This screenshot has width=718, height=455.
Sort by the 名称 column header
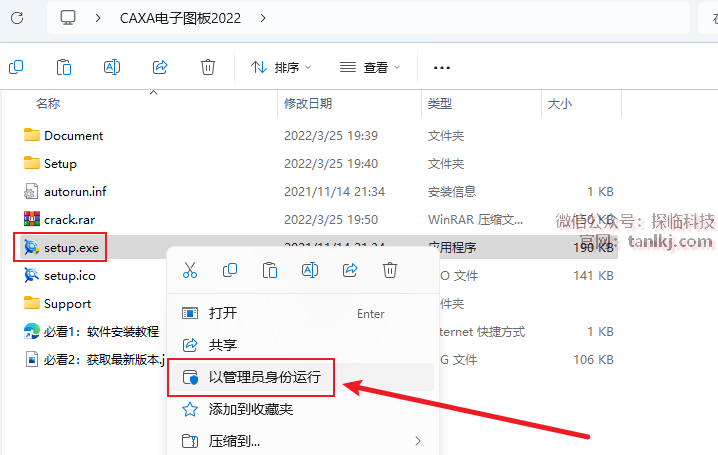click(x=48, y=103)
